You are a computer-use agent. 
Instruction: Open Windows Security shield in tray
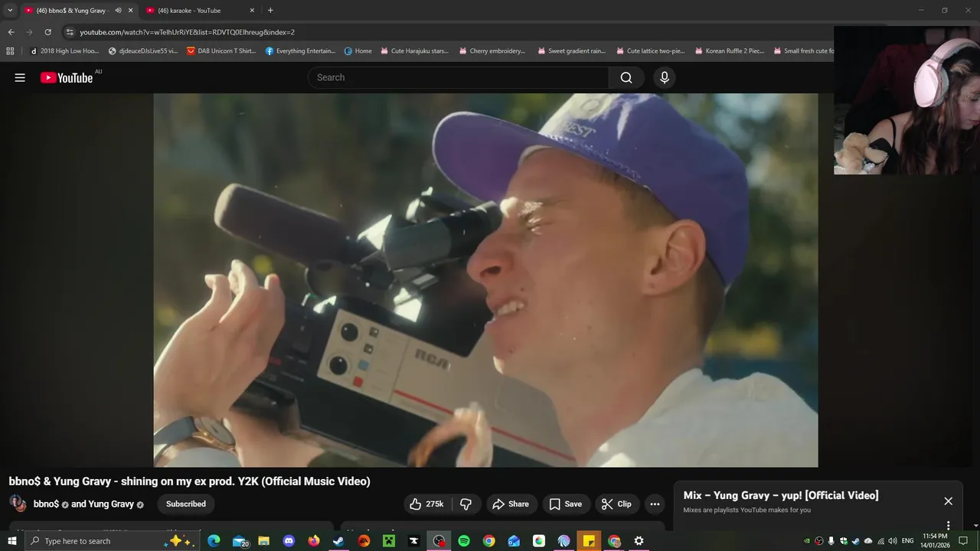pos(844,541)
